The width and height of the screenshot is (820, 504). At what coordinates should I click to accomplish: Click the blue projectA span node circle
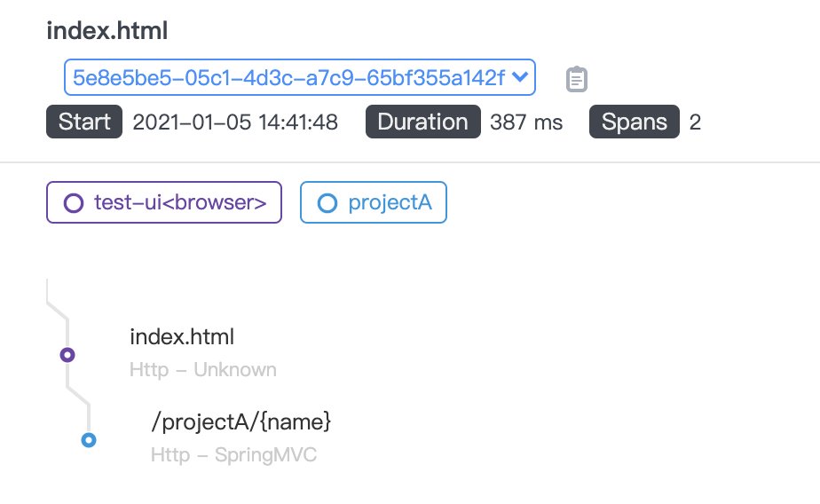tap(88, 439)
